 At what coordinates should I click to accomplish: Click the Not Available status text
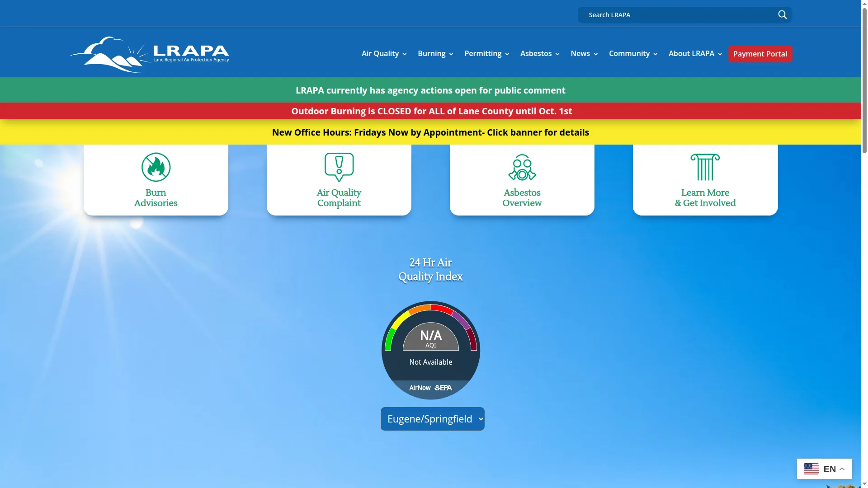[431, 362]
